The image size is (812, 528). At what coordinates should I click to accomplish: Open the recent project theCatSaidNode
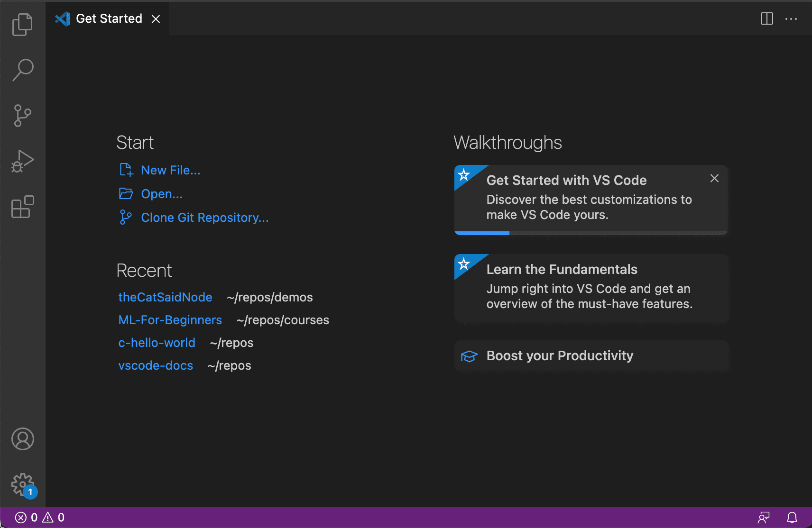(x=165, y=297)
